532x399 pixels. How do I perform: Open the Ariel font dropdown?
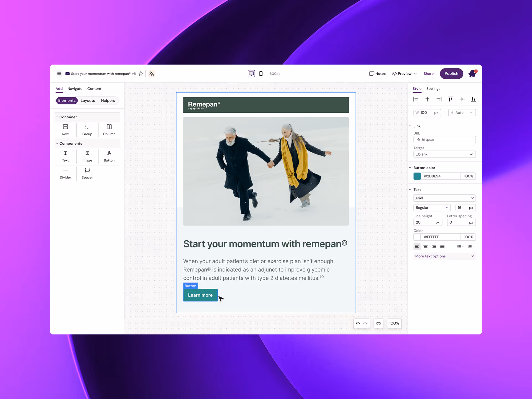444,198
